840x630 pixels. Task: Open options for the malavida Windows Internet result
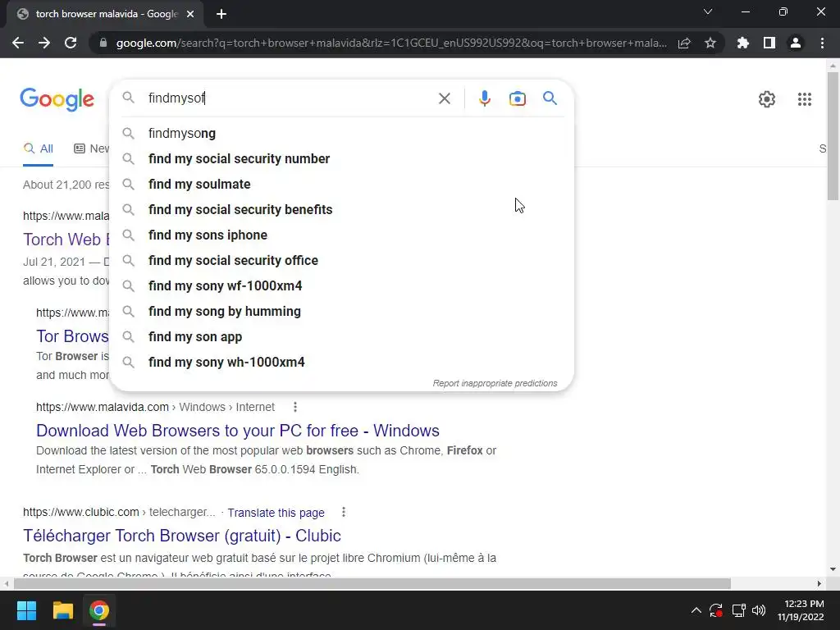coord(295,407)
